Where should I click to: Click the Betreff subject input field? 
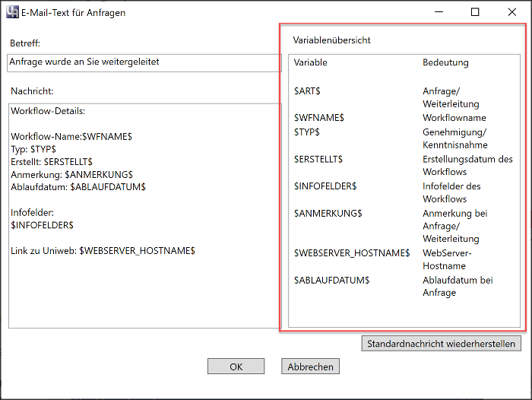click(x=144, y=63)
